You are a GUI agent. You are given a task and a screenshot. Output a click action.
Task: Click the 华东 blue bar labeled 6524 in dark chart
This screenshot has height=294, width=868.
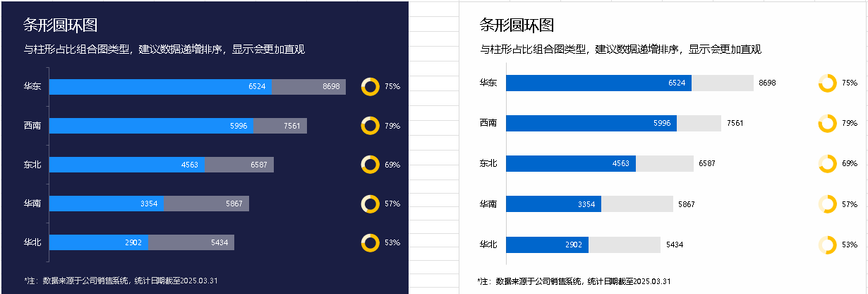tap(160, 87)
